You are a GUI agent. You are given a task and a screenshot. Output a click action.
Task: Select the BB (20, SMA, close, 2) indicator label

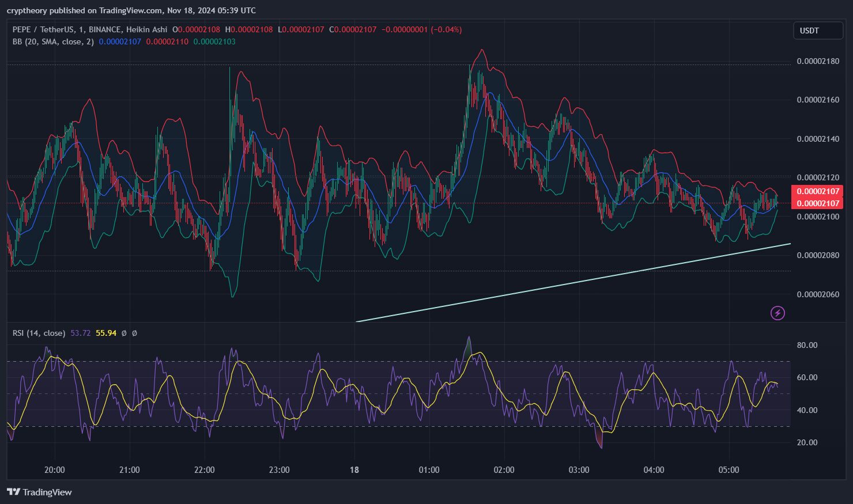coord(53,41)
